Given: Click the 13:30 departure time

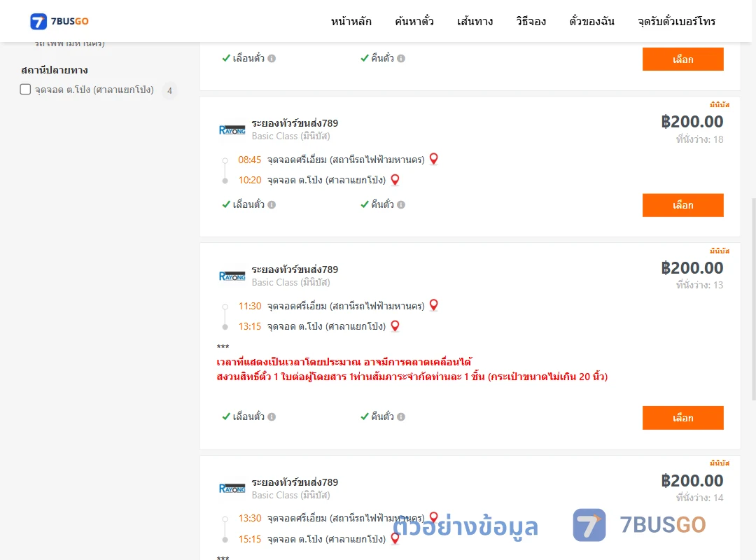Looking at the screenshot, I should [x=249, y=518].
